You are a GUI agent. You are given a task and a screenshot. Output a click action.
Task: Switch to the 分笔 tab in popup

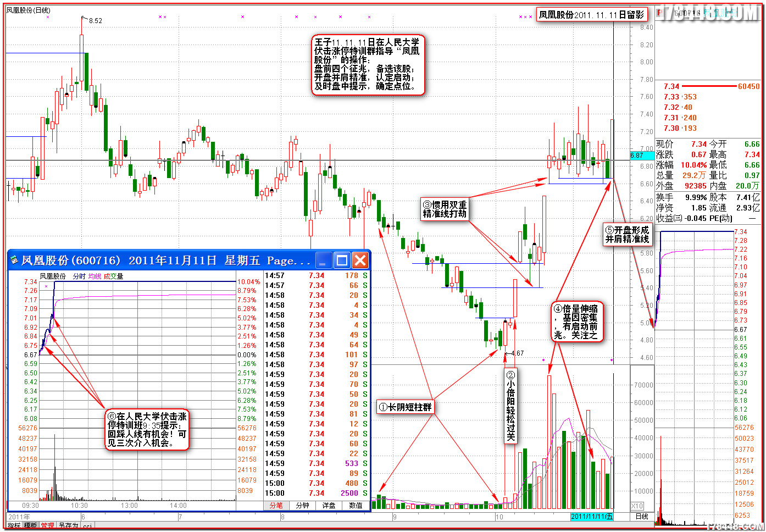(276, 505)
